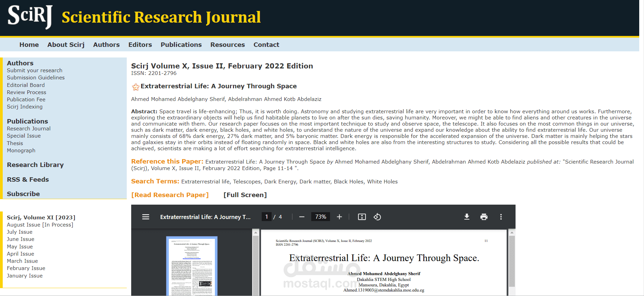Image resolution: width=644 pixels, height=296 pixels.
Task: Click the SciRJ logo
Action: tap(30, 17)
